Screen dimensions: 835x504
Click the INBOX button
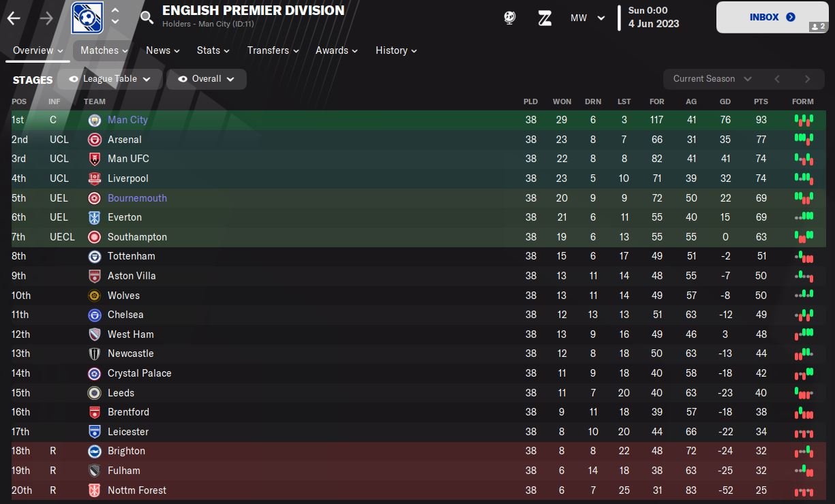pos(772,18)
